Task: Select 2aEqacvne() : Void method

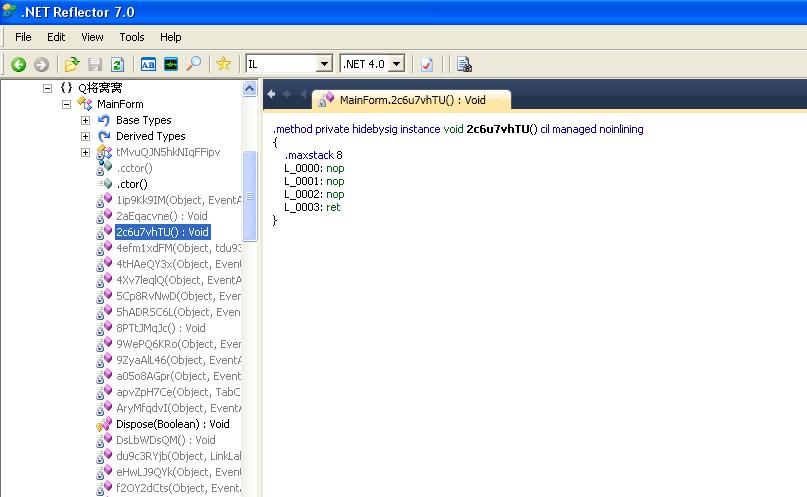Action: pos(162,216)
